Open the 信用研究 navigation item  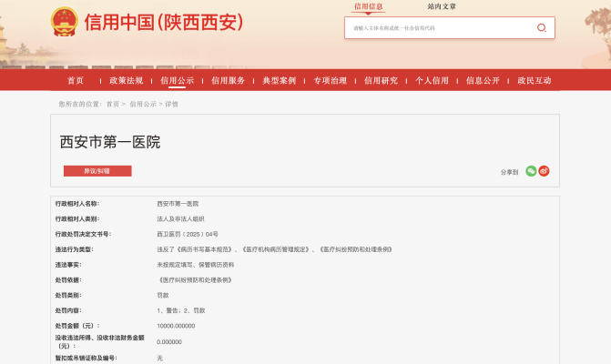tap(381, 81)
